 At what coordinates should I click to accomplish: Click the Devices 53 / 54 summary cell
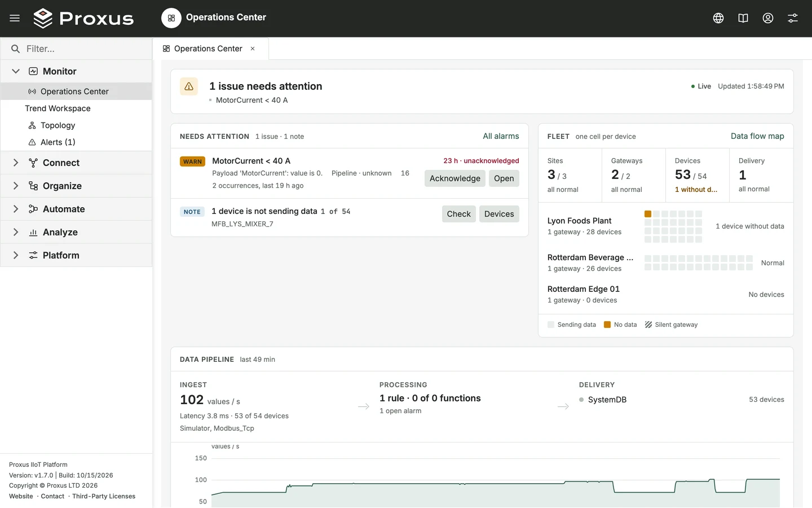click(698, 175)
